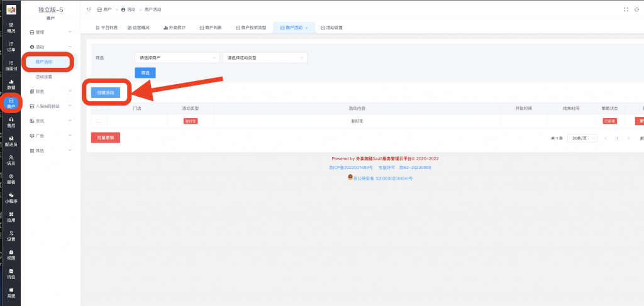Viewport: 644px width, 306px height.
Task: Open 数据 data in the dark sidebar
Action: 11,84
